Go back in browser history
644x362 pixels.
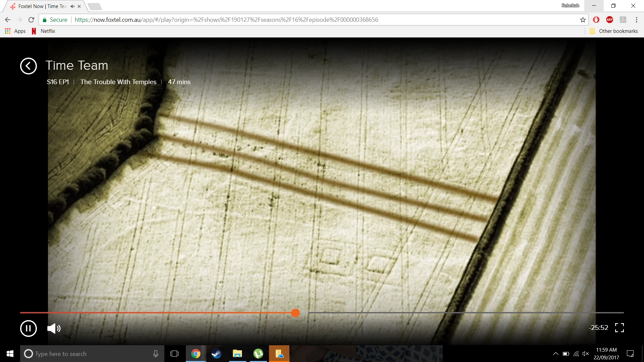[x=8, y=20]
